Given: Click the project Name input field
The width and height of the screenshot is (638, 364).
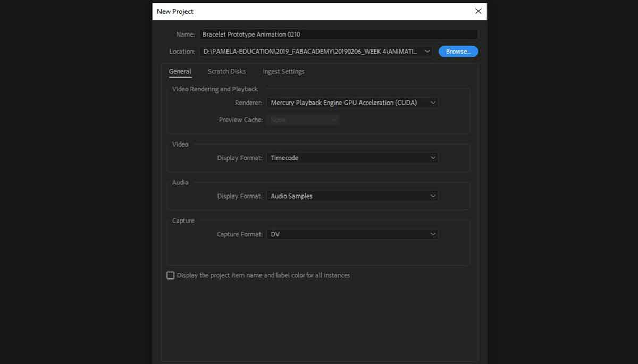Looking at the screenshot, I should tap(338, 35).
